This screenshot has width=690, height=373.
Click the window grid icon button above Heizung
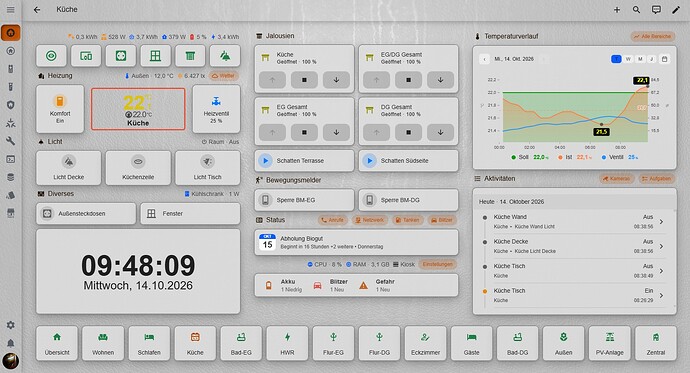click(x=155, y=56)
